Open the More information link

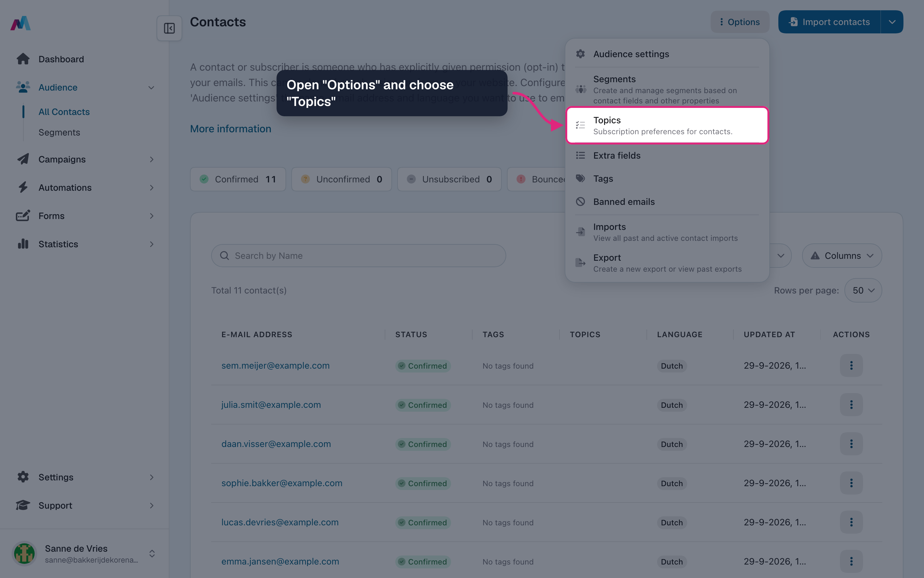pos(231,129)
